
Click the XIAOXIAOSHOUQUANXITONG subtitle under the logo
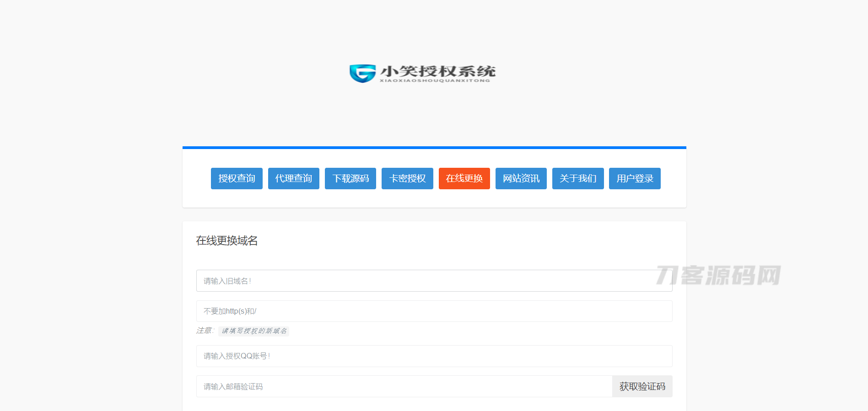coord(434,81)
